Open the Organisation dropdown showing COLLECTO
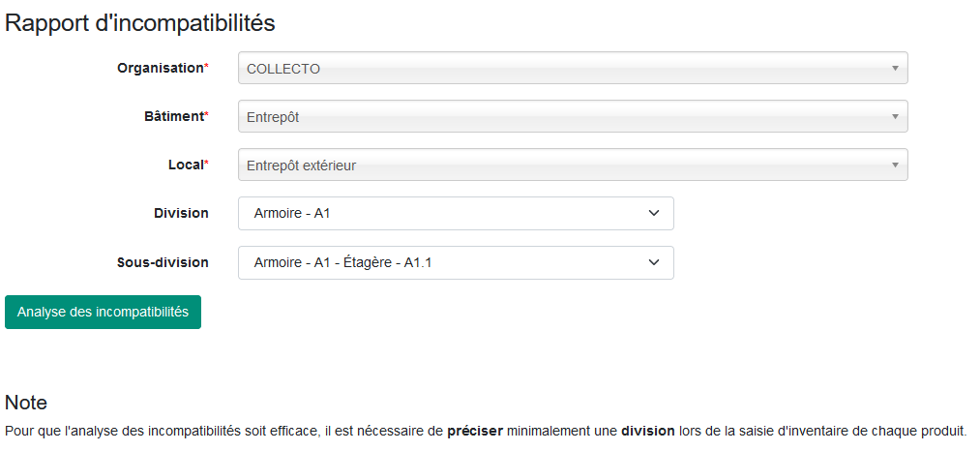 coord(573,68)
